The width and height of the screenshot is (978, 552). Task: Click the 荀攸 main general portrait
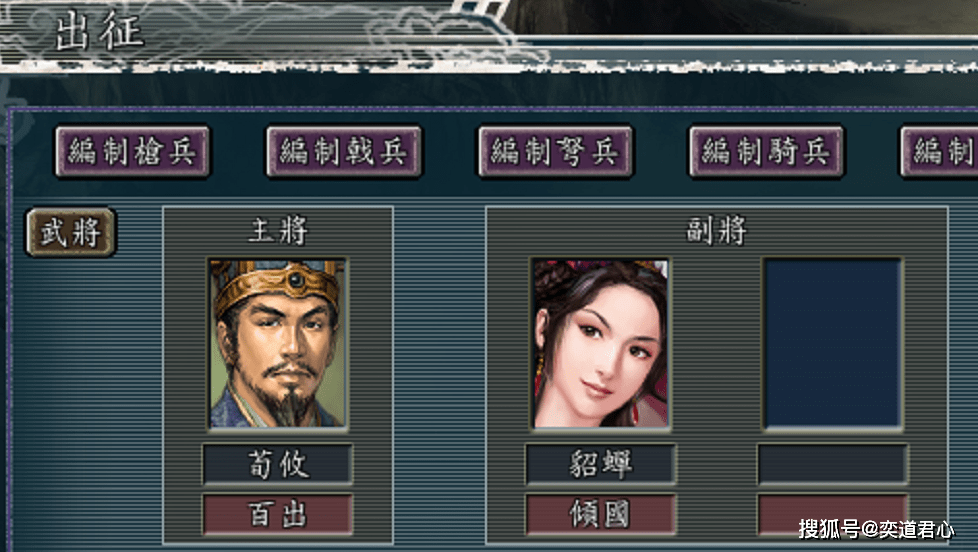pyautogui.click(x=278, y=344)
